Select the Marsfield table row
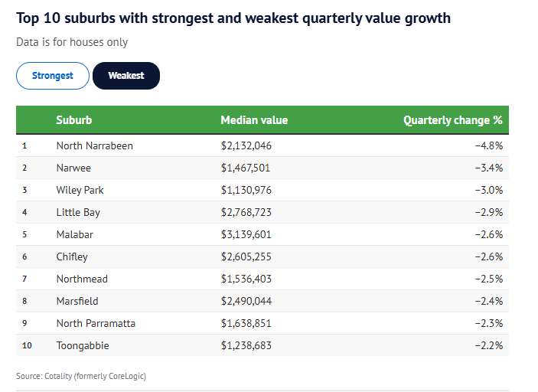Screen dimensions: 538x392 coord(262,301)
